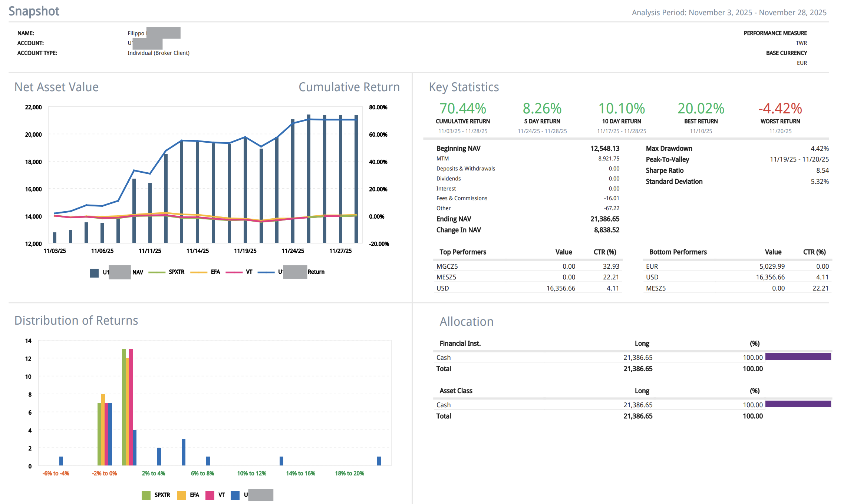847x504 pixels.
Task: Select MESZ5 row in Bottom Performers
Action: (x=656, y=288)
